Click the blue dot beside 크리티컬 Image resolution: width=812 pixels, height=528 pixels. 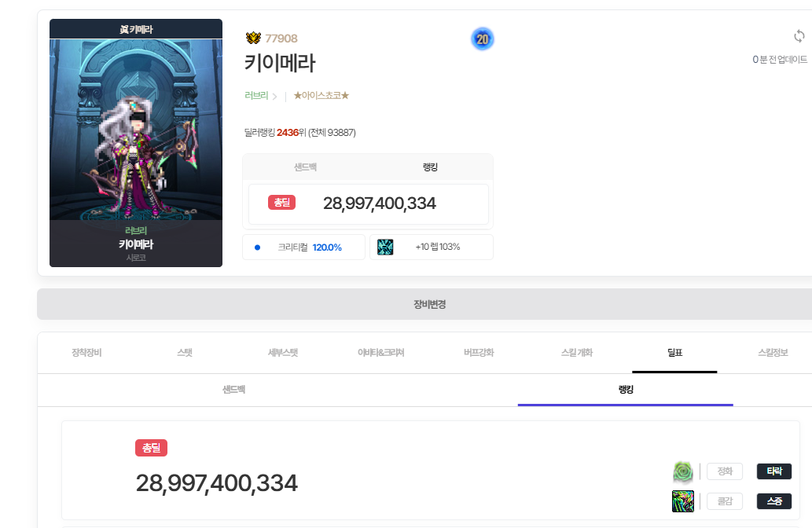257,247
